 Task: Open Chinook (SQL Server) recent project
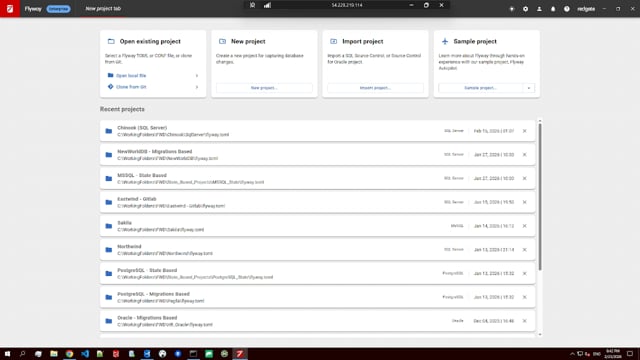317,131
